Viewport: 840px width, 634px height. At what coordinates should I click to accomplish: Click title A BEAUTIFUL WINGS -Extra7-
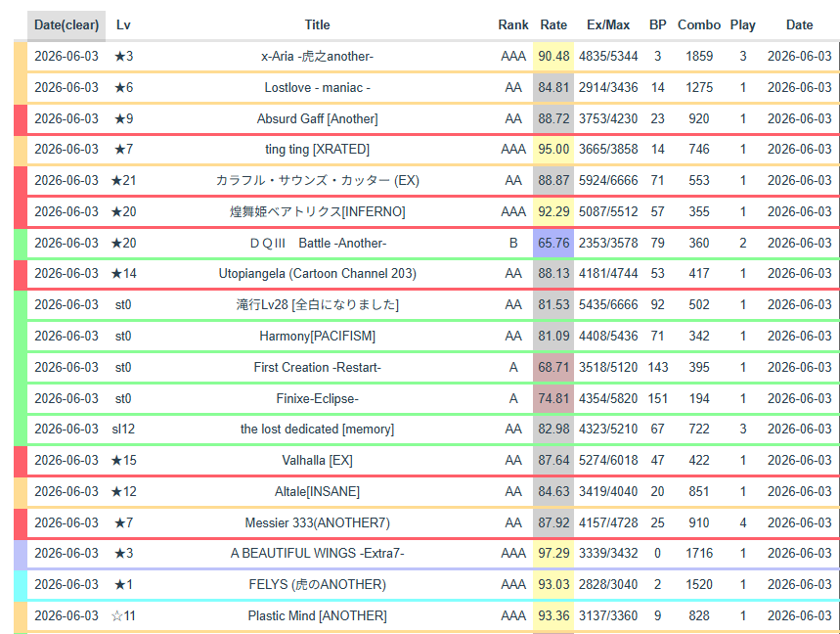tap(317, 553)
